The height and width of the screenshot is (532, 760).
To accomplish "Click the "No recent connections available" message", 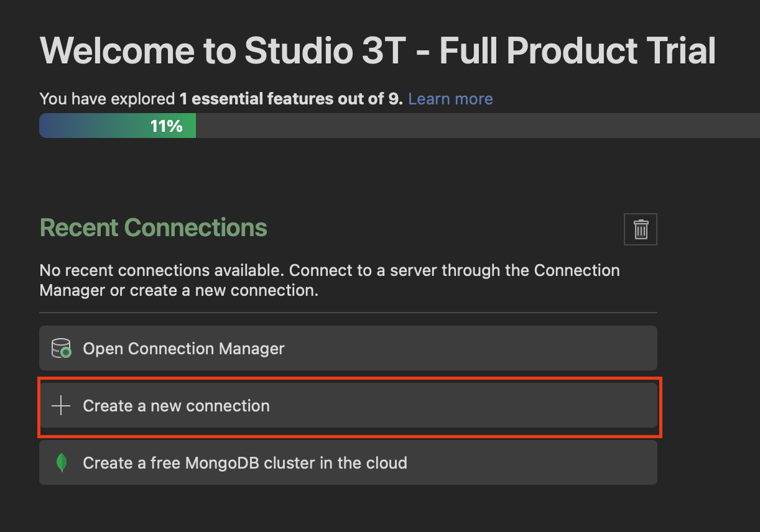I will [162, 271].
